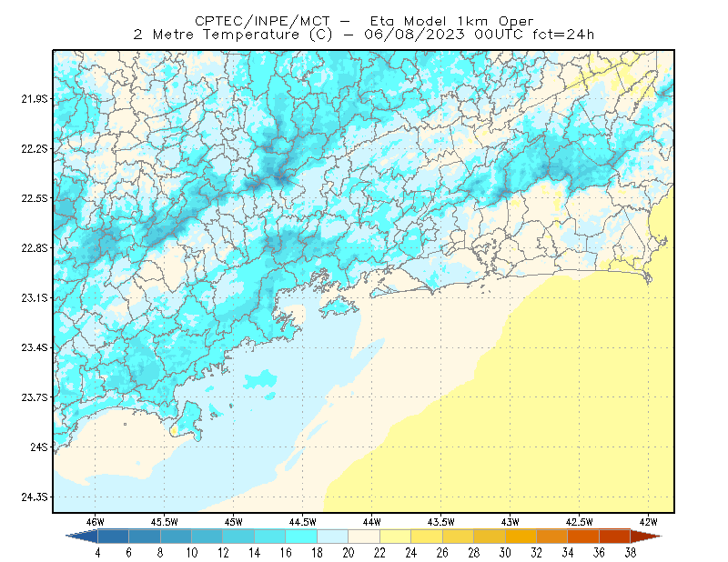Screen dimensions: 728x562
Task: Click the 4 to 6 dark blue swatch
Action: pos(113,537)
